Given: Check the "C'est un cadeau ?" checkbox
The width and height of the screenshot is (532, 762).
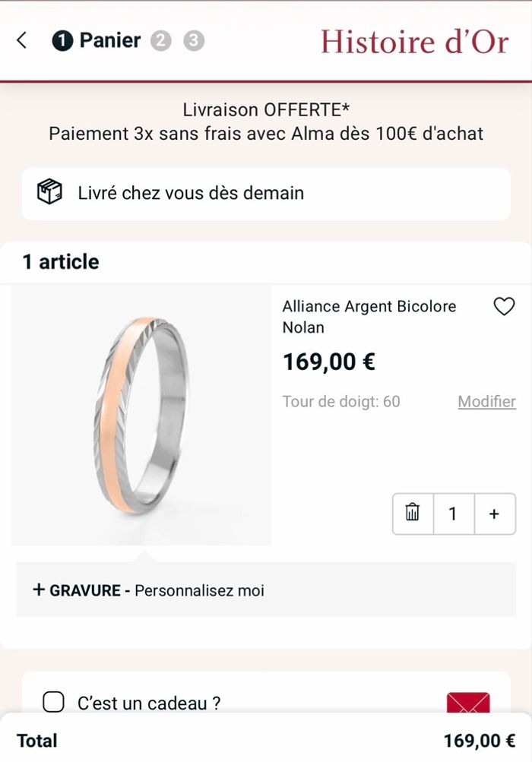Looking at the screenshot, I should click(53, 703).
